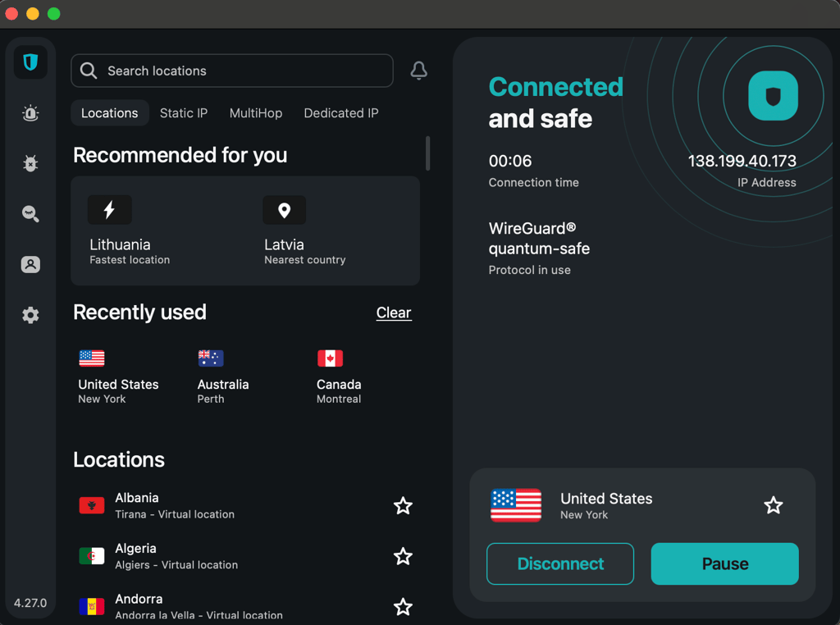The width and height of the screenshot is (840, 625).
Task: Select United States New York recent location
Action: pos(118,377)
